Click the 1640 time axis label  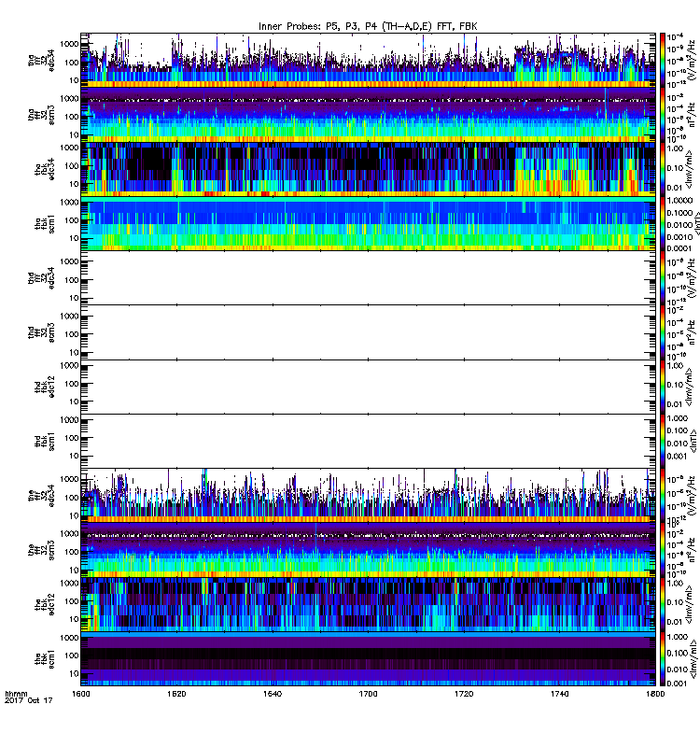pyautogui.click(x=273, y=694)
